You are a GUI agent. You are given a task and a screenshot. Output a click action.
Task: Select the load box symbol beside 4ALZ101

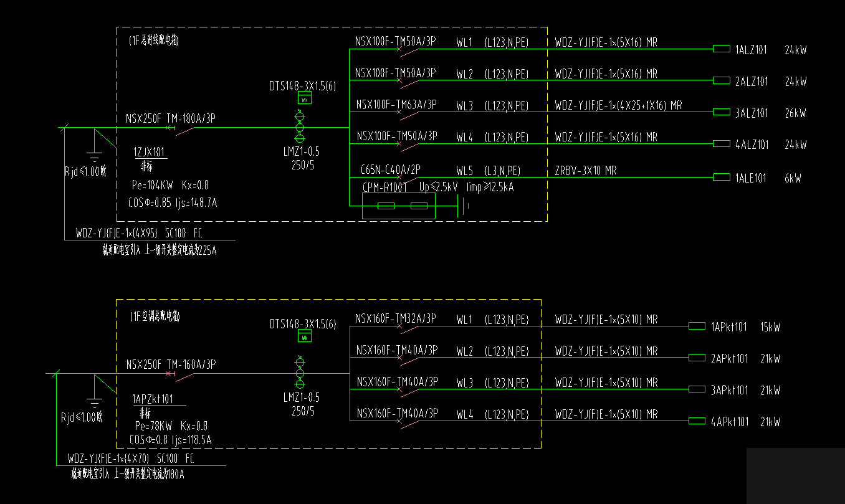coord(721,144)
